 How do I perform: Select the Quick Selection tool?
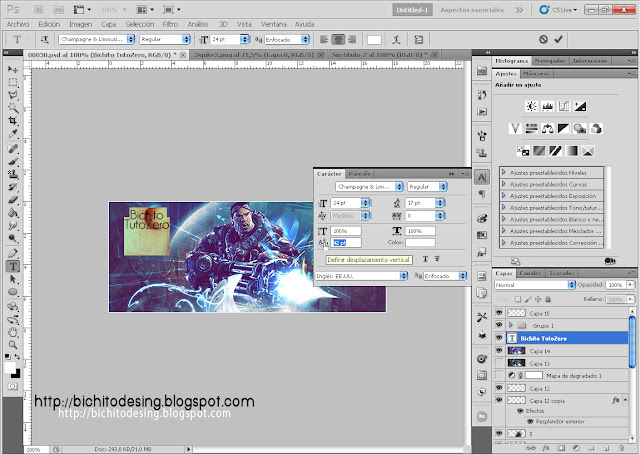pyautogui.click(x=13, y=108)
